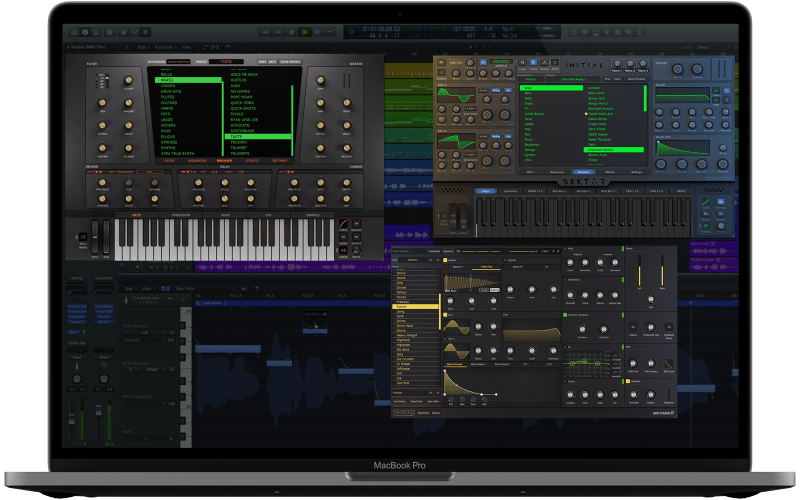
Task: Open the Mod Envelope 1 tab
Action: (x=477, y=364)
